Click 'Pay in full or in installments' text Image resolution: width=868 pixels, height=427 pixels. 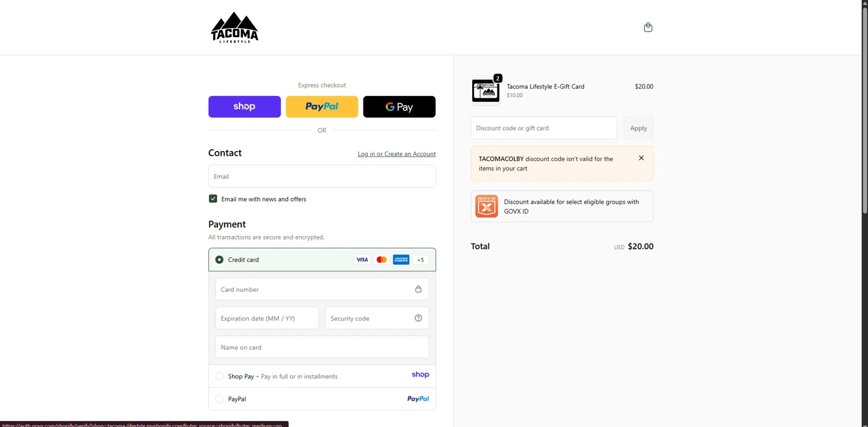[299, 376]
